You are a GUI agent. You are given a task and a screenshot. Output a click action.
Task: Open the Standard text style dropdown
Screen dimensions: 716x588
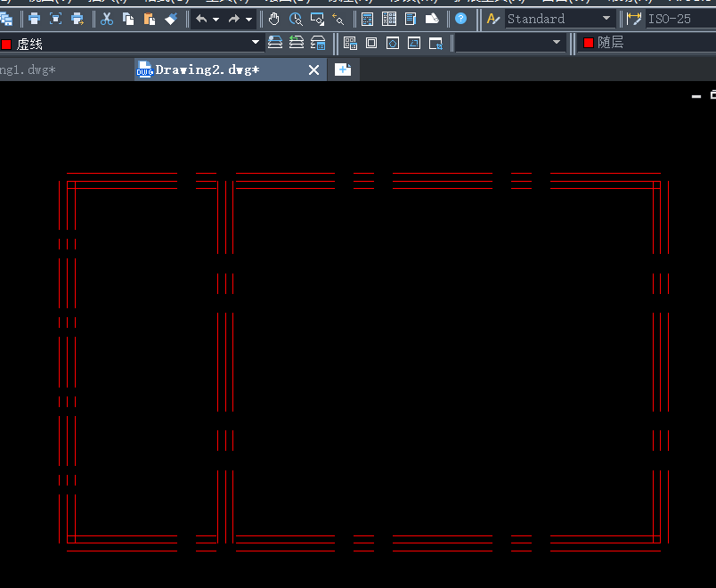[559, 19]
